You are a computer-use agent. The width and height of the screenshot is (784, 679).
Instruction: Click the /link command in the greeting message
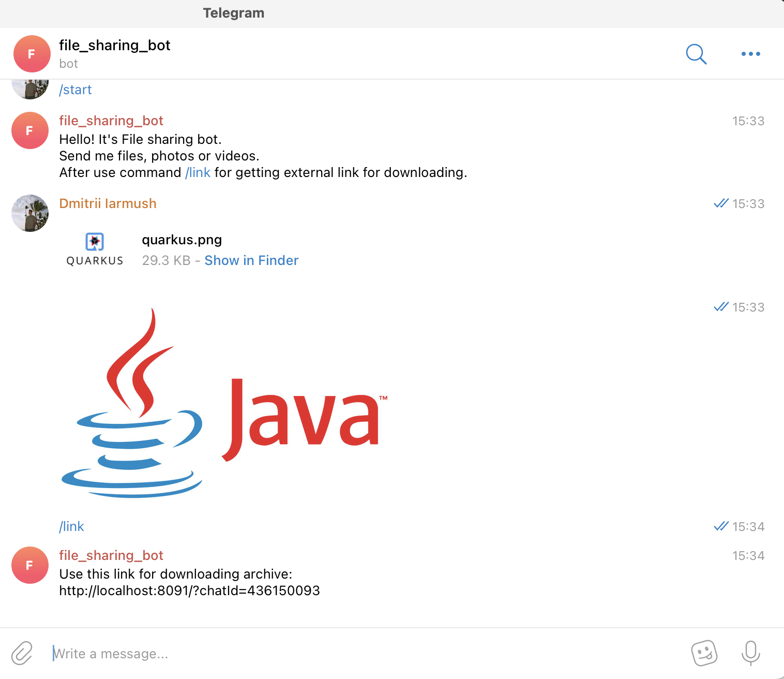(198, 172)
